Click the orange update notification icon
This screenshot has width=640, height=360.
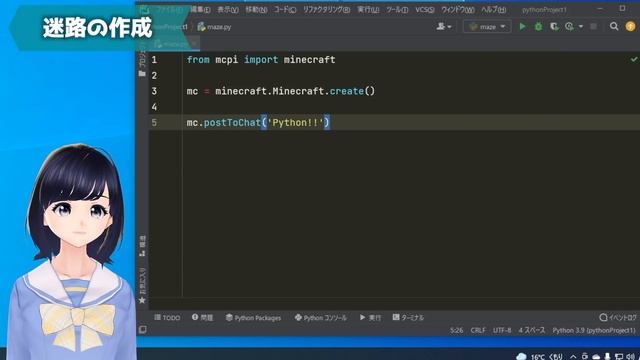click(630, 27)
